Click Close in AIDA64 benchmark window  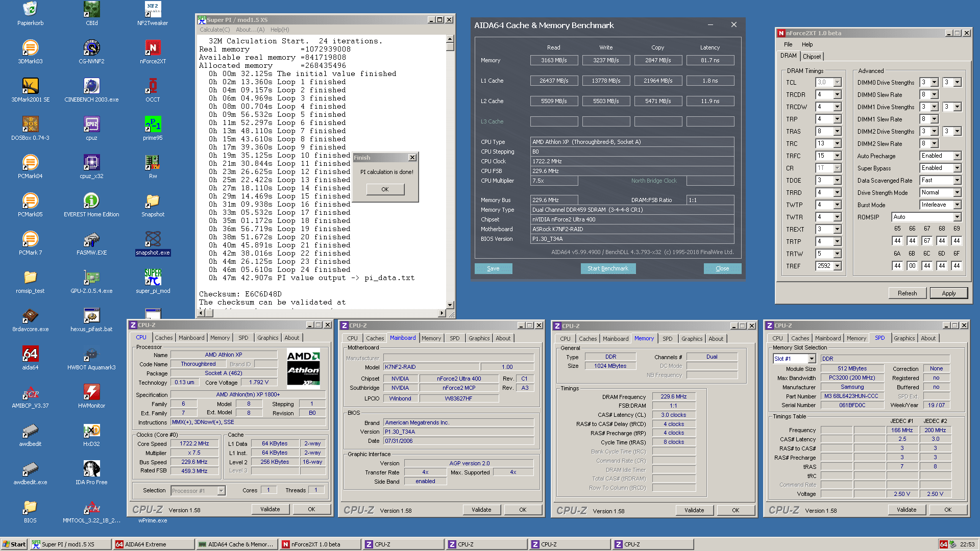pos(722,268)
